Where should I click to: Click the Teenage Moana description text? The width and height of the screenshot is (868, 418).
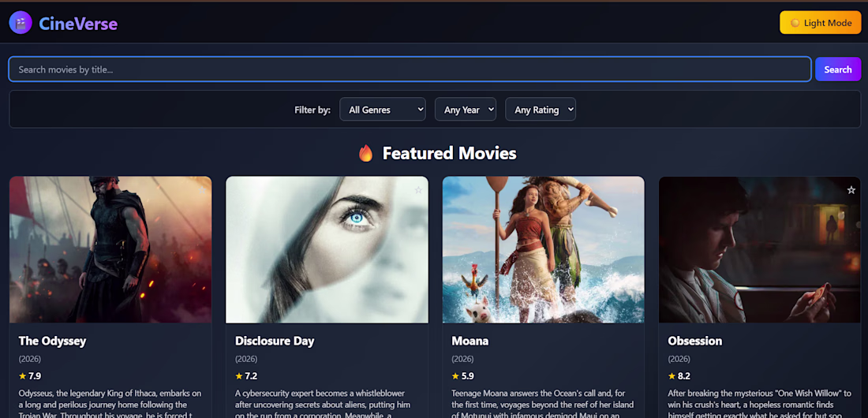(x=543, y=404)
